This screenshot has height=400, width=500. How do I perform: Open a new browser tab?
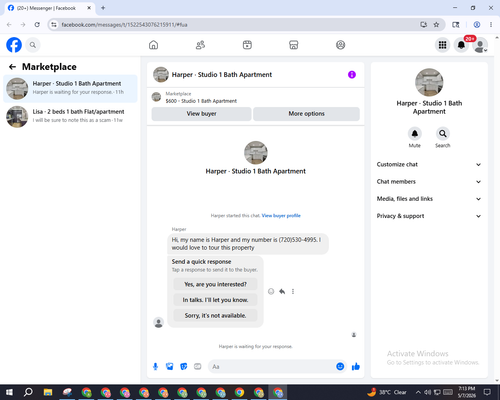[103, 8]
